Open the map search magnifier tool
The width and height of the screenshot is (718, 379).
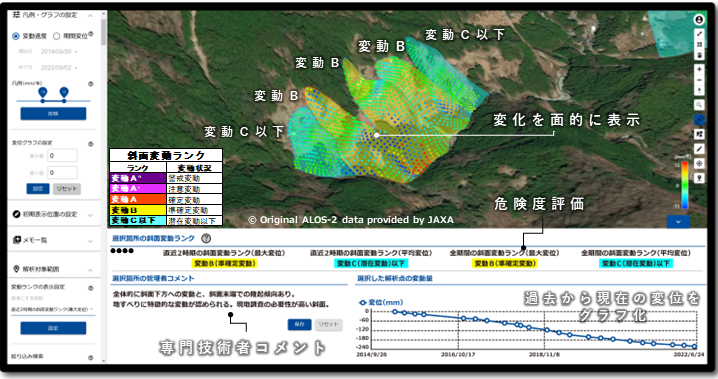coord(699,105)
